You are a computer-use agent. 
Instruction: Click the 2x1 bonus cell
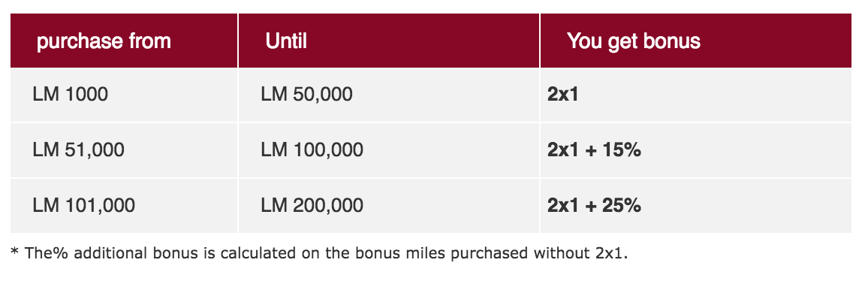[696, 95]
